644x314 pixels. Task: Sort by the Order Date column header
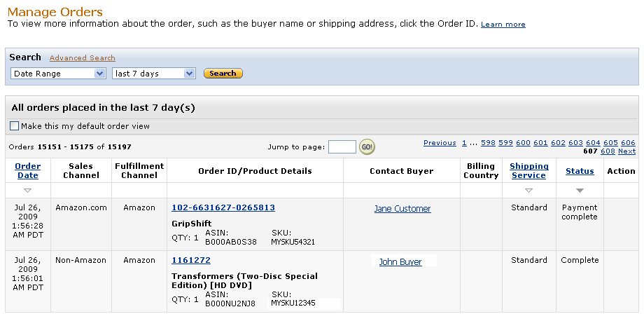(x=28, y=170)
